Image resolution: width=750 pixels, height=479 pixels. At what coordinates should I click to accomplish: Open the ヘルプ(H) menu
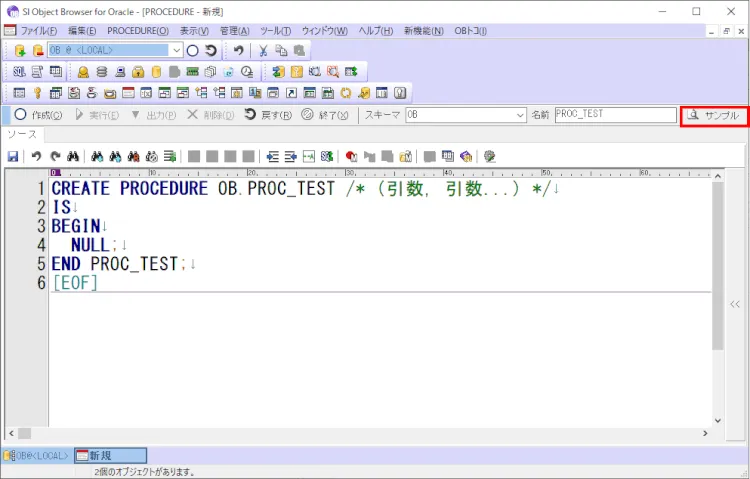click(x=375, y=31)
